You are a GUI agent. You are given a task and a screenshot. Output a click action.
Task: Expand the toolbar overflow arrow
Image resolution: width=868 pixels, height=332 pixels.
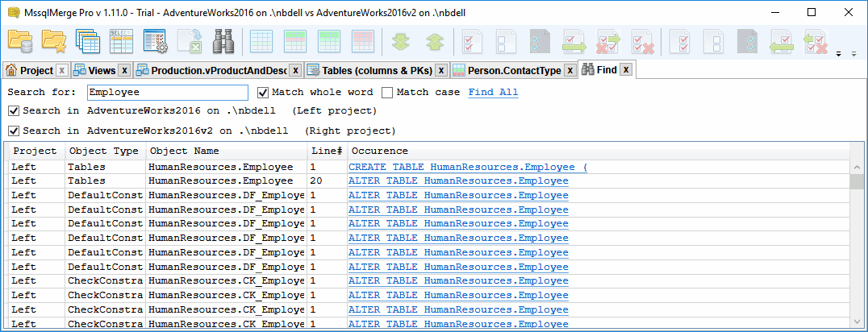point(838,54)
